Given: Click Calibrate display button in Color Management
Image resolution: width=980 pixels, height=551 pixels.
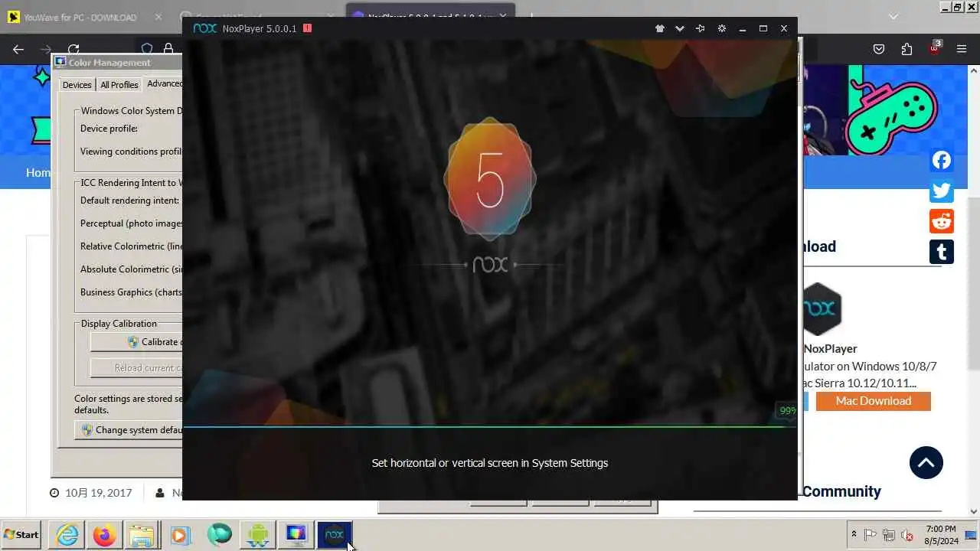Looking at the screenshot, I should pyautogui.click(x=136, y=342).
